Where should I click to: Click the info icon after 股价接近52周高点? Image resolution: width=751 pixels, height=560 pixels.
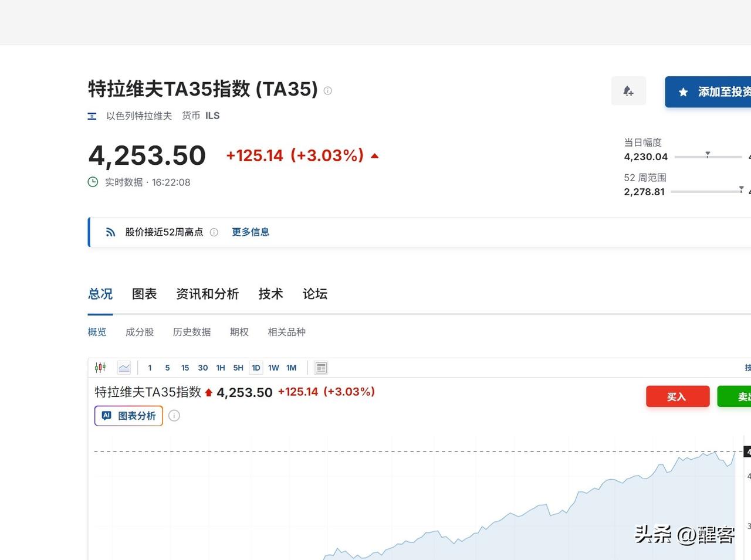pyautogui.click(x=214, y=232)
